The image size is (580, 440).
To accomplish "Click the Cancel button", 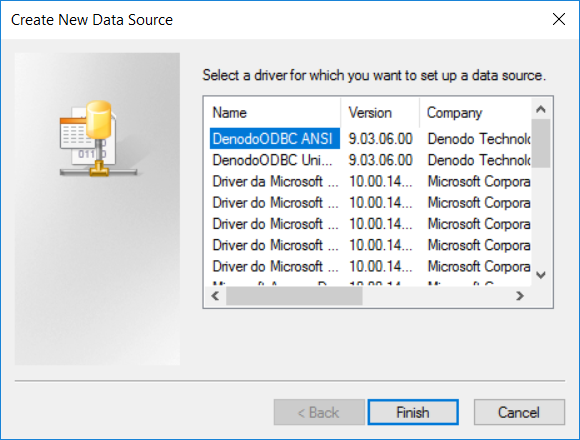I will 519,412.
